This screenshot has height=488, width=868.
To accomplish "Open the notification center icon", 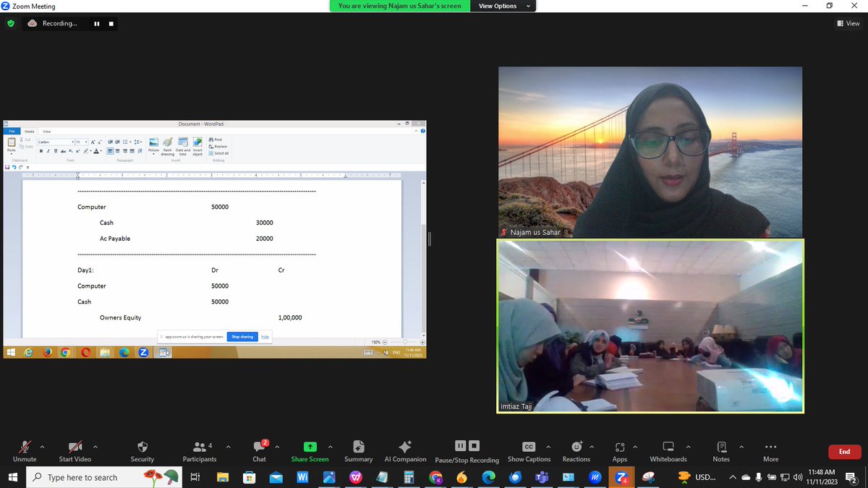I will (851, 477).
